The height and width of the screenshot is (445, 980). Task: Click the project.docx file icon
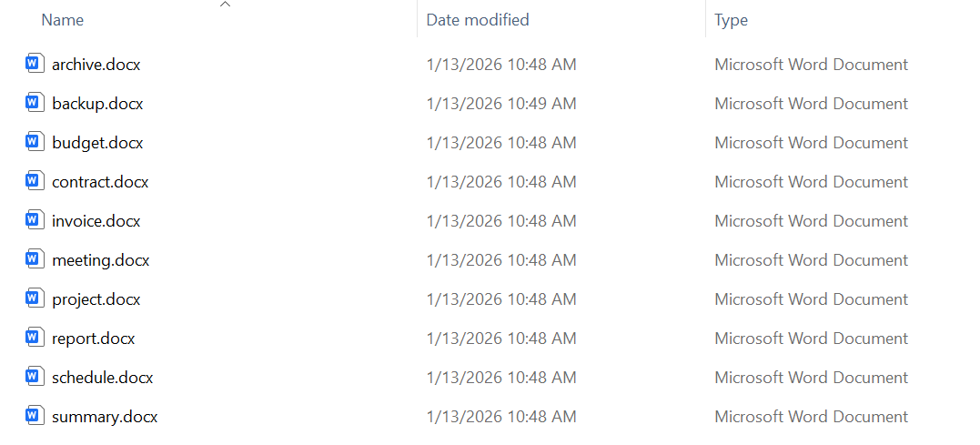pyautogui.click(x=35, y=298)
